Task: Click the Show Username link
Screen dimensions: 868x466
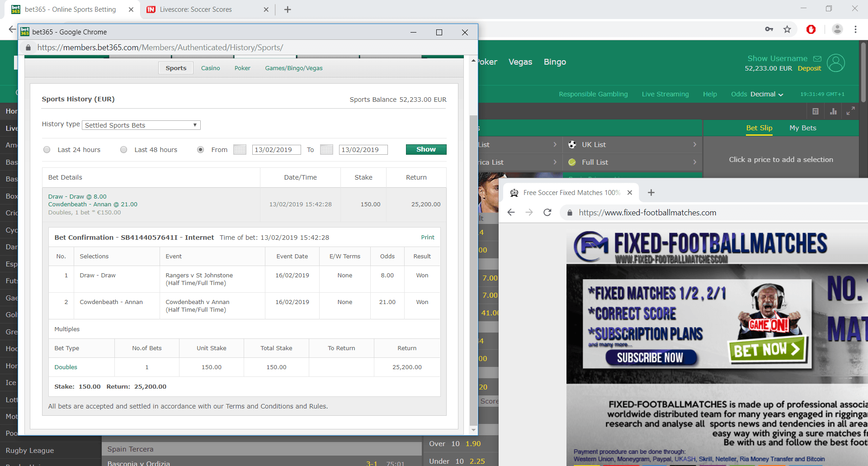Action: point(777,58)
